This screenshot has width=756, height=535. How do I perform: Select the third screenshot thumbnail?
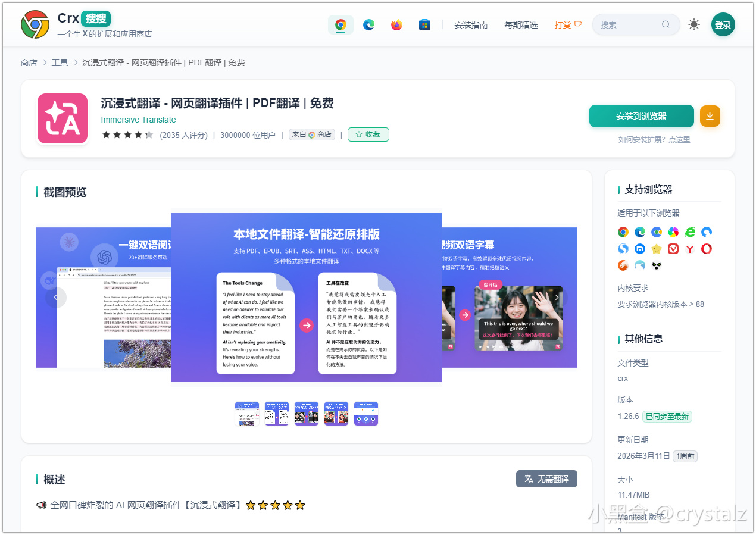click(307, 414)
